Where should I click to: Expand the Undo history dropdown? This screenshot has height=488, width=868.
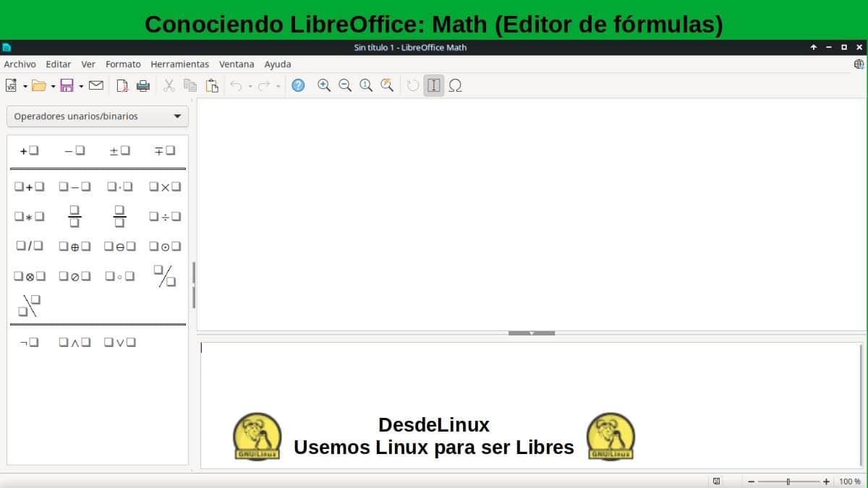click(x=249, y=85)
